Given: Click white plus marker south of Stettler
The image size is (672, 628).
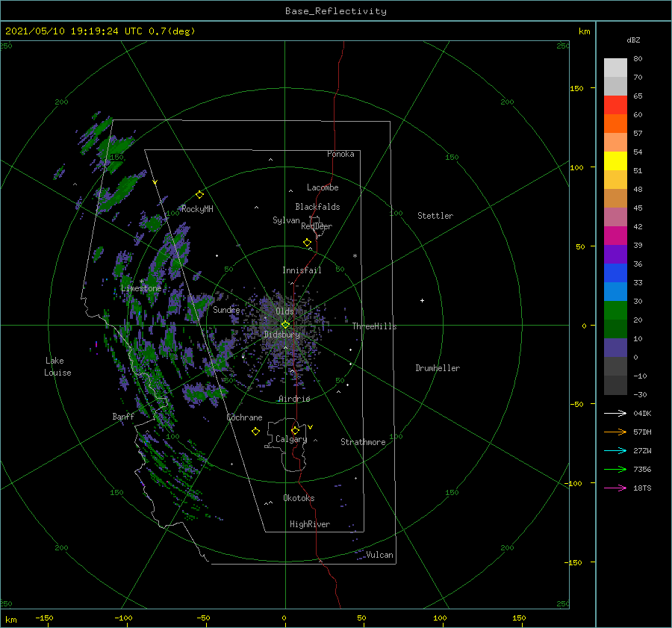Looking at the screenshot, I should (x=422, y=300).
